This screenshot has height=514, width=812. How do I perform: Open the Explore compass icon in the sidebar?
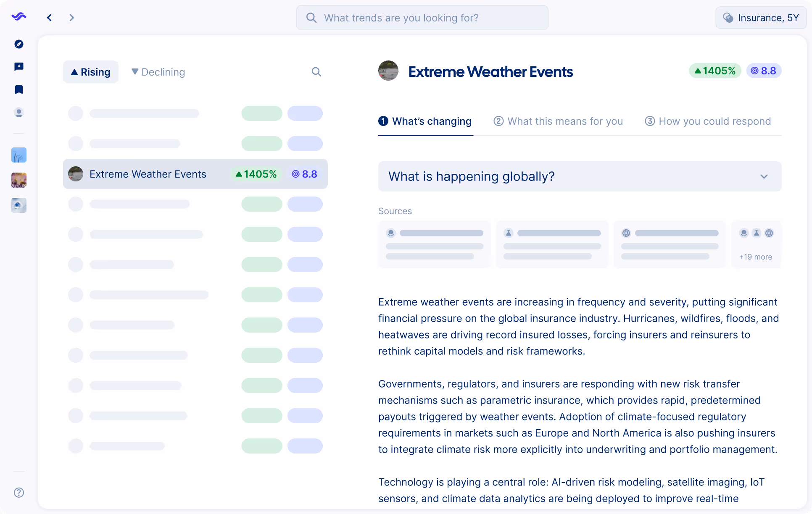pyautogui.click(x=19, y=44)
